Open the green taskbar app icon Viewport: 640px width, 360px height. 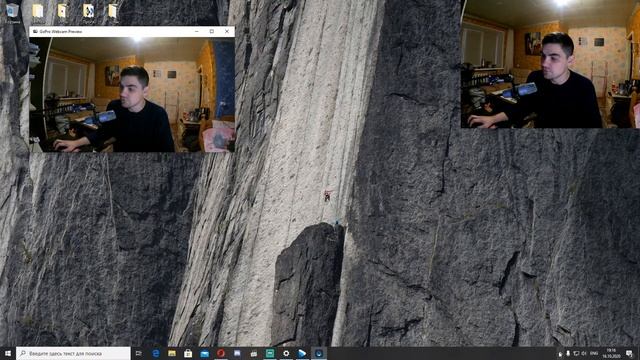tap(270, 353)
